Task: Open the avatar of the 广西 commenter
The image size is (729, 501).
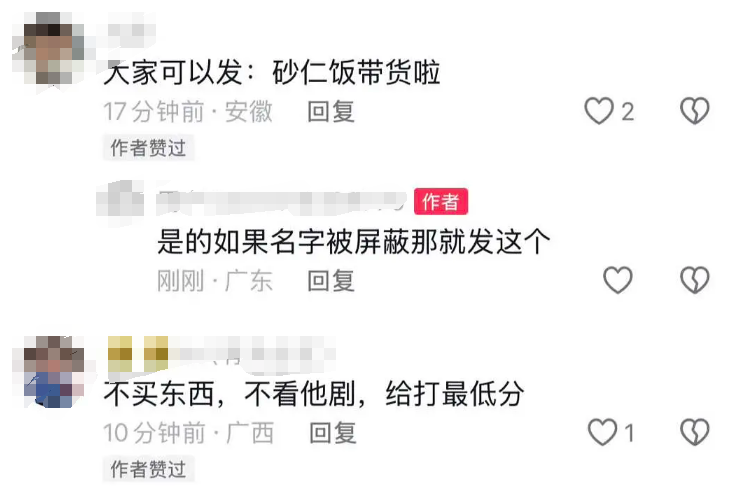Action: coord(54,372)
